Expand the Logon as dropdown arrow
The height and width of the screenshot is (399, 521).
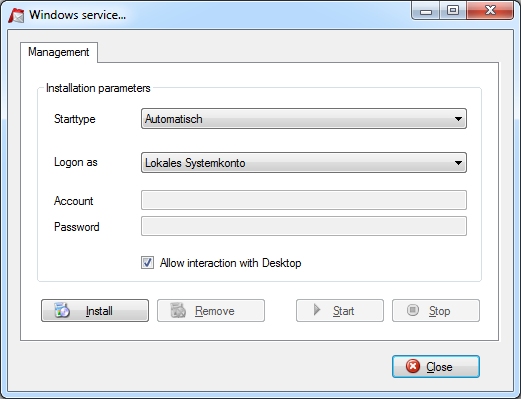[458, 163]
